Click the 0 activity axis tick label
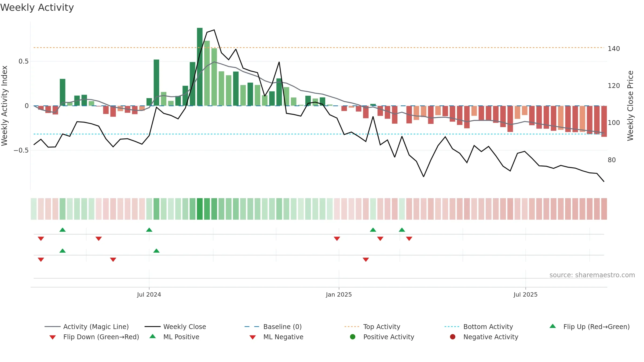 (27, 106)
